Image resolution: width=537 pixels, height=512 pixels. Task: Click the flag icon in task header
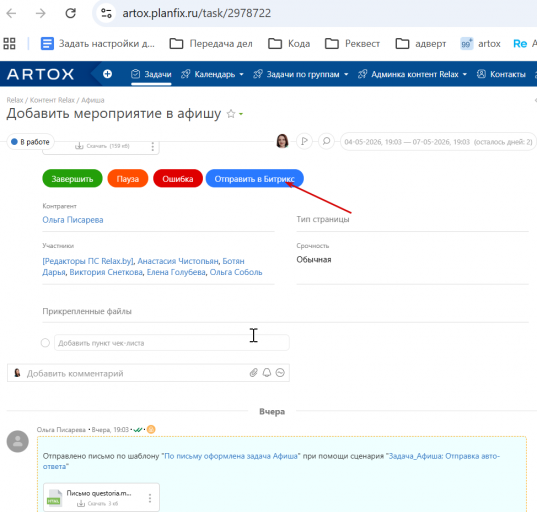[x=304, y=141]
